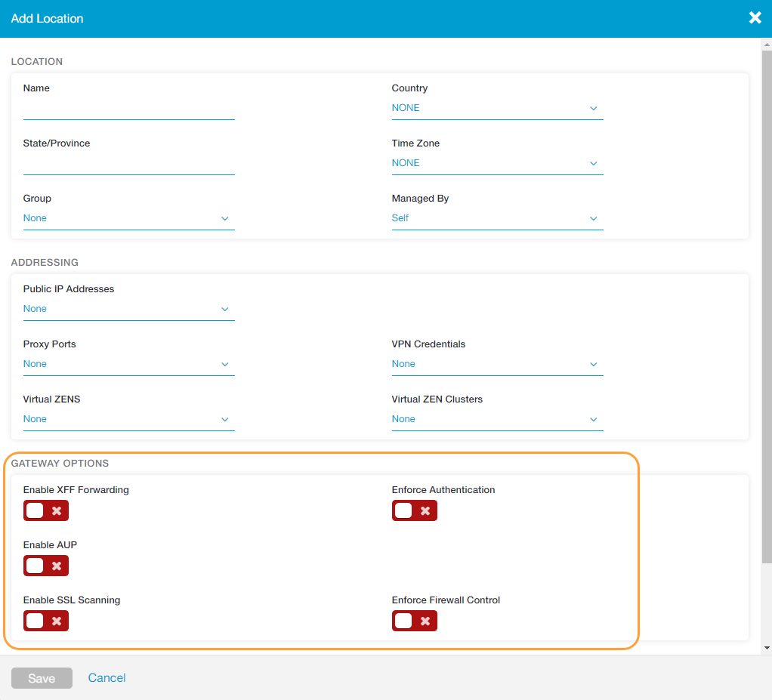Click the State/Province text field
The width and height of the screenshot is (772, 700).
click(x=128, y=165)
